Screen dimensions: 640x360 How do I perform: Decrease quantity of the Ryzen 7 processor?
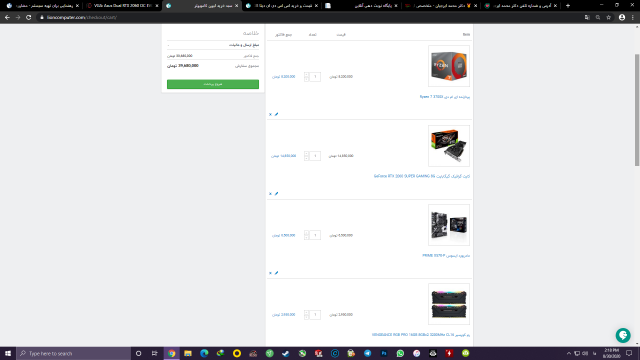click(x=307, y=79)
